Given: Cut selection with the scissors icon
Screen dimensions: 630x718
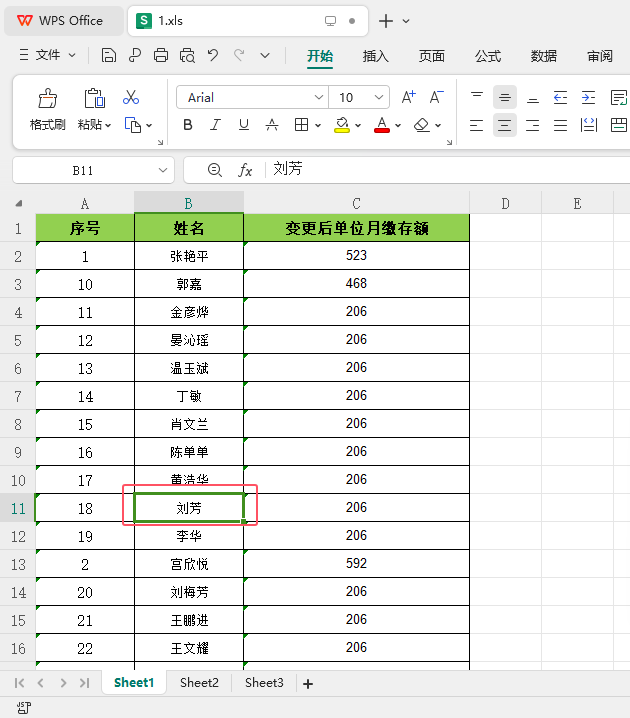Looking at the screenshot, I should (131, 97).
